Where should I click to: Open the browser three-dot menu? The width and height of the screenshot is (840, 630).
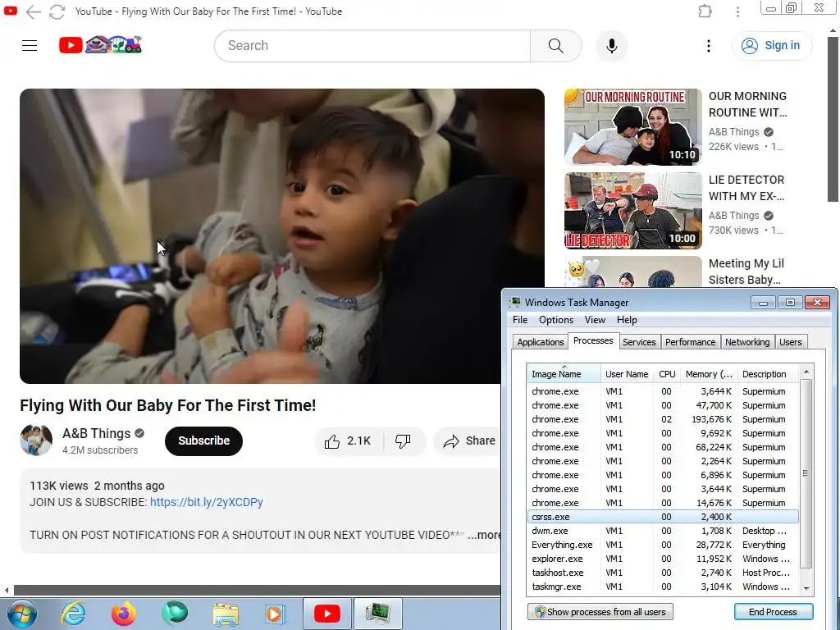click(x=737, y=11)
